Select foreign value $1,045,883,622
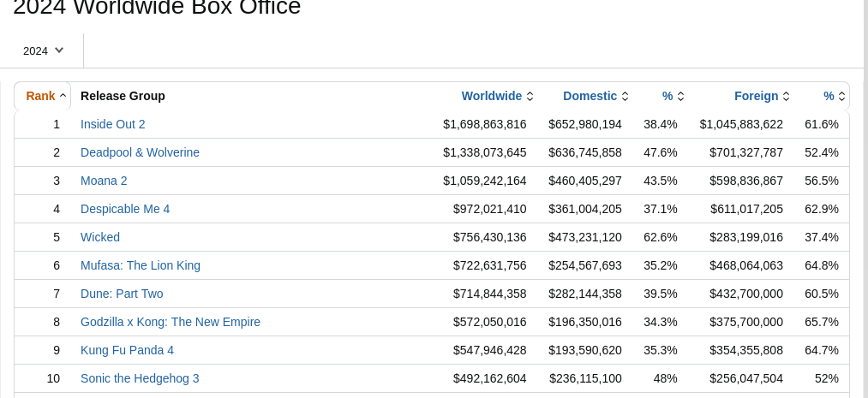Screen dimensions: 868x398 pyautogui.click(x=741, y=124)
